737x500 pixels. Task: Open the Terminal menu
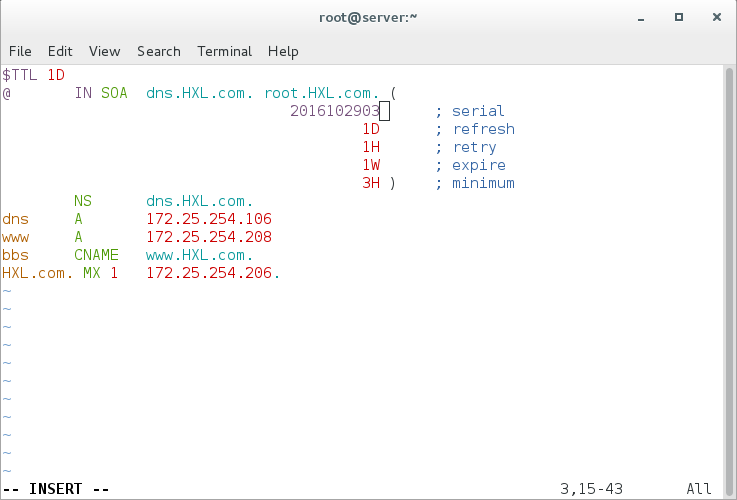tap(224, 51)
